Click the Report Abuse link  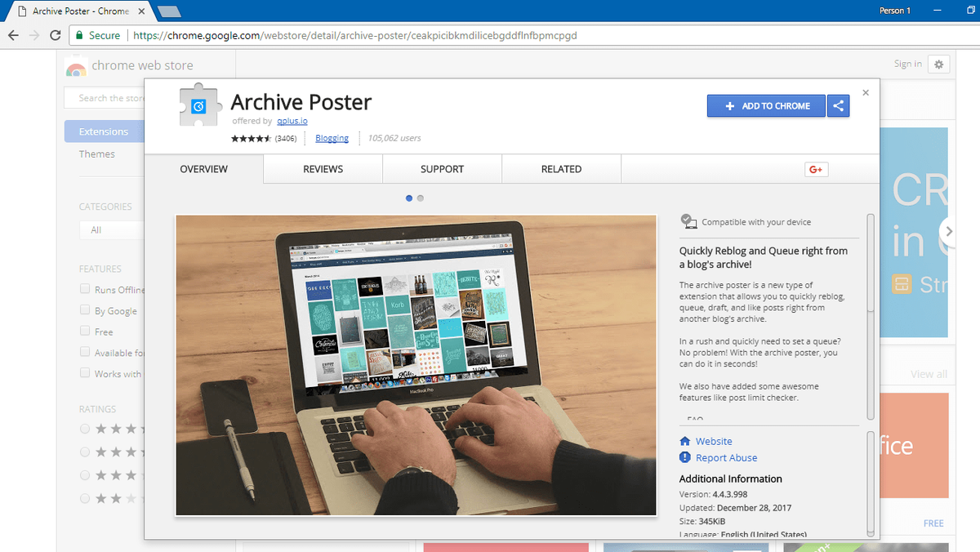coord(726,457)
